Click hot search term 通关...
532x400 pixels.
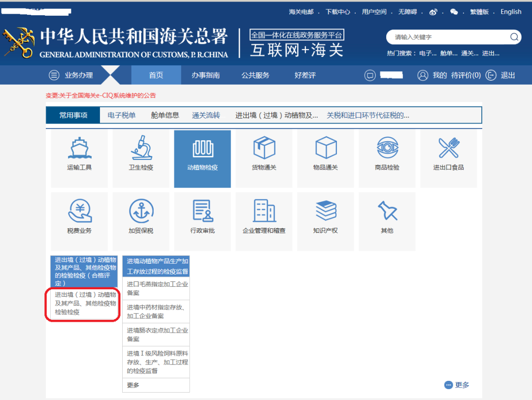coord(470,53)
